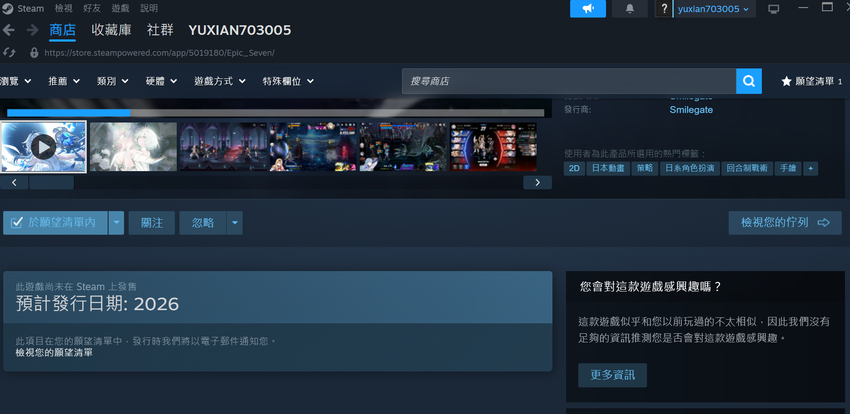Click the 忽略 ignore button

(203, 223)
